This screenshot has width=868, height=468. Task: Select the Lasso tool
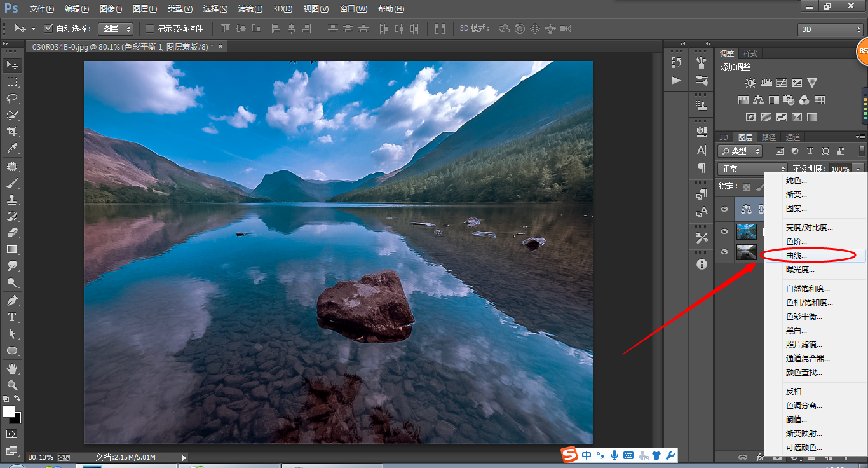[12, 99]
